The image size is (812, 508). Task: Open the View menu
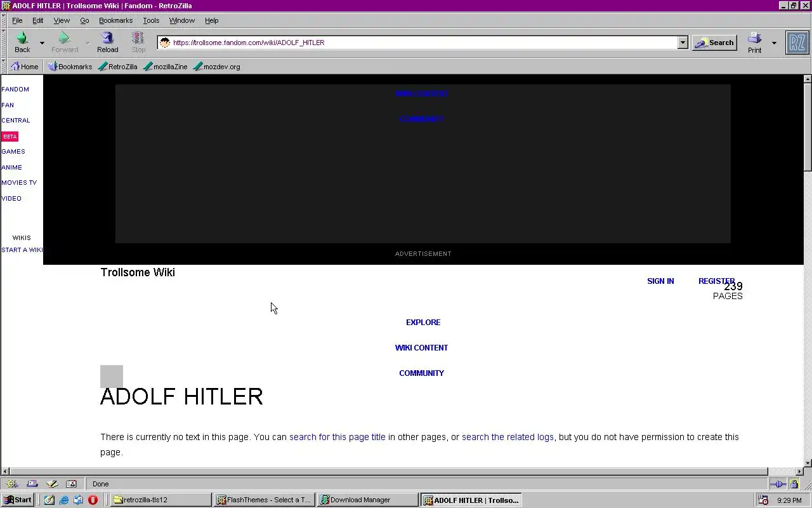tap(62, 20)
